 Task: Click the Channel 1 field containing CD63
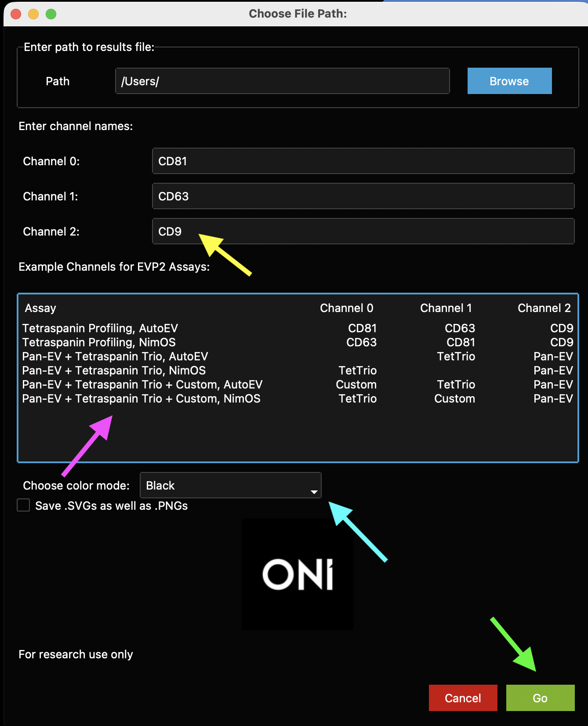[x=363, y=196]
